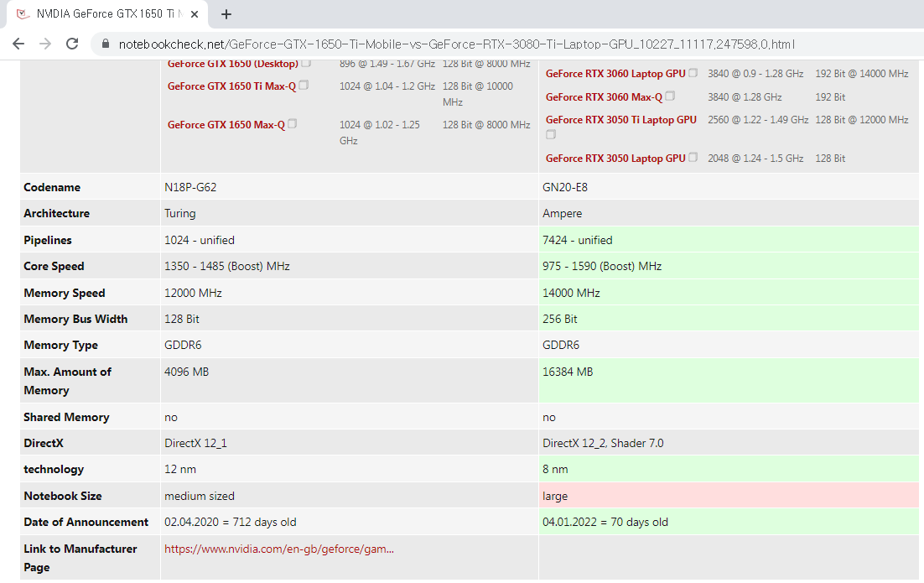The image size is (924, 583).
Task: Open the nvidia.com manufacturer page link
Action: pyautogui.click(x=278, y=549)
